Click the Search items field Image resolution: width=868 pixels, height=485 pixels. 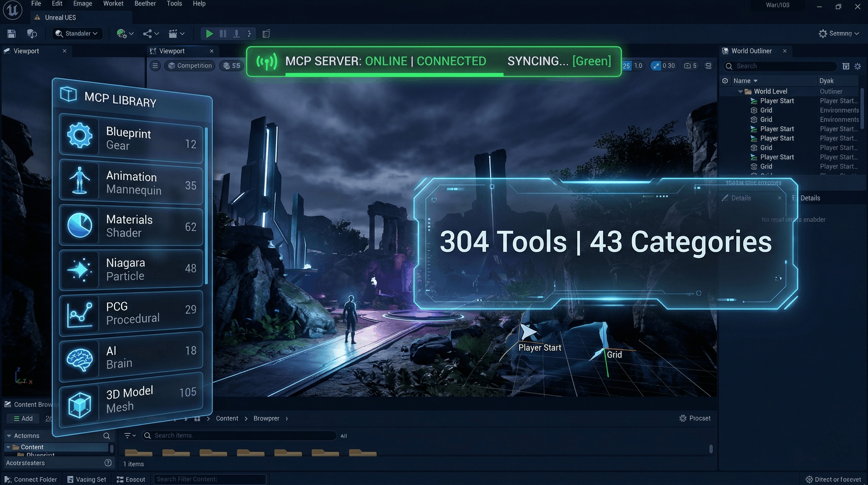[239, 435]
